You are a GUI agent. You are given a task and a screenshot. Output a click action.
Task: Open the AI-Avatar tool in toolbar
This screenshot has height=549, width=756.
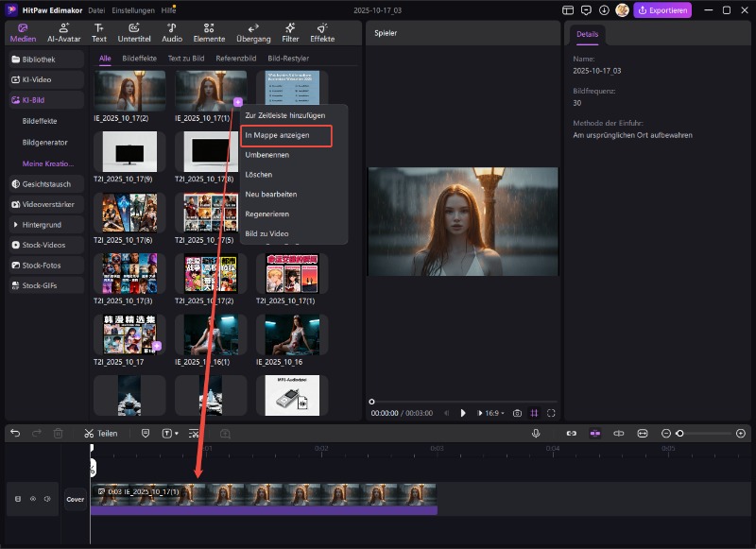click(64, 33)
